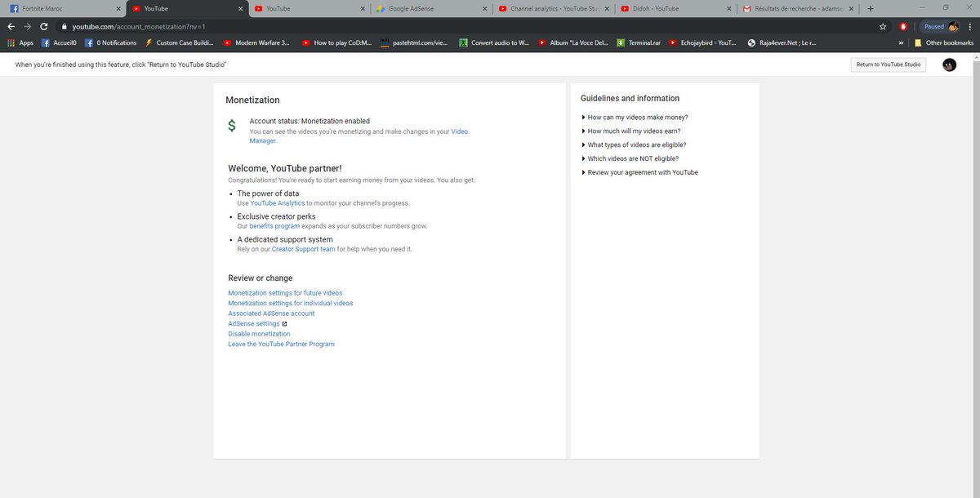The image size is (980, 498).
Task: Open the Custom Case Builder bookmark
Action: click(179, 42)
